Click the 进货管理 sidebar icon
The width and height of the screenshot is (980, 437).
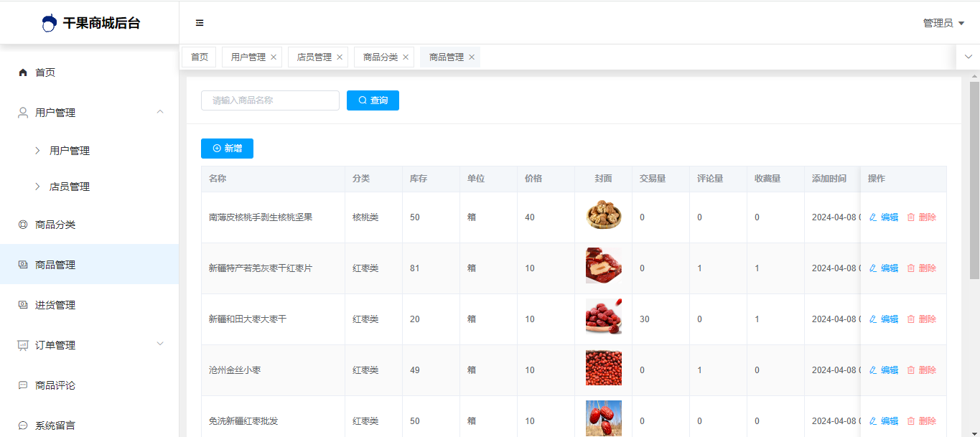pyautogui.click(x=23, y=305)
